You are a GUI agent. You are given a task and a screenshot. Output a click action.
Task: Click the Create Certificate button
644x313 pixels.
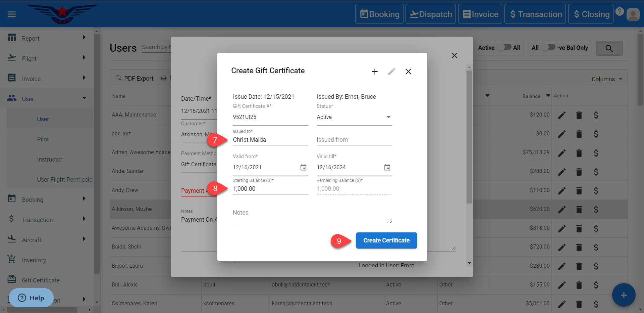(x=386, y=240)
